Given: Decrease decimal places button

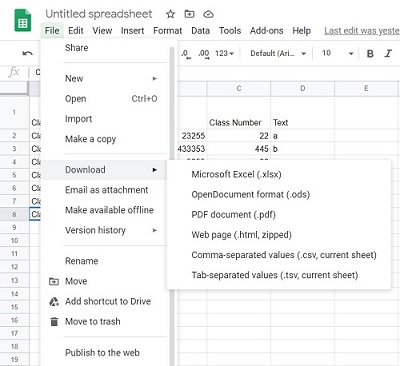Looking at the screenshot, I should click(186, 54).
